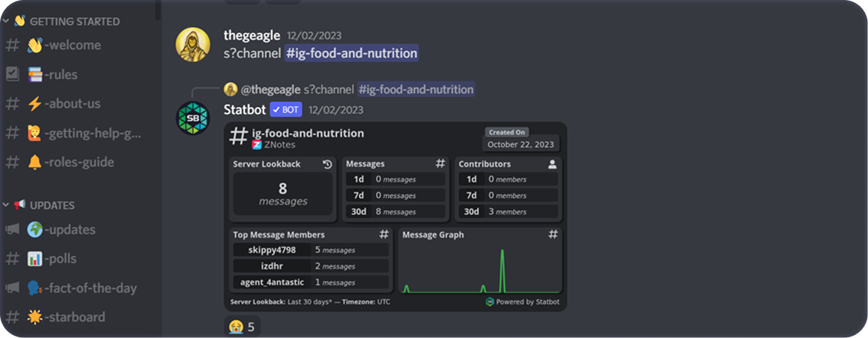
Task: Click the Statbot username
Action: pyautogui.click(x=245, y=109)
